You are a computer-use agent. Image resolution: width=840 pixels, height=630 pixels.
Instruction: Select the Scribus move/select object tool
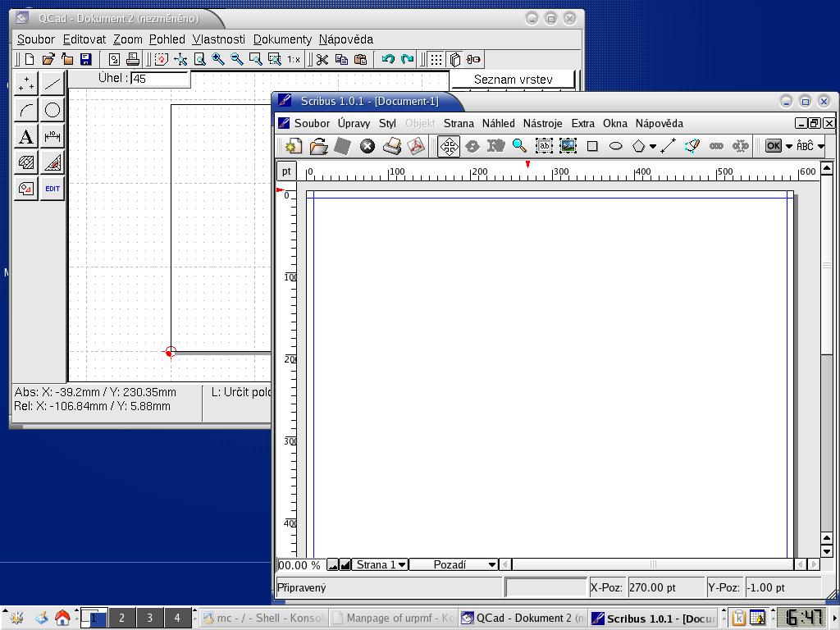click(x=449, y=146)
